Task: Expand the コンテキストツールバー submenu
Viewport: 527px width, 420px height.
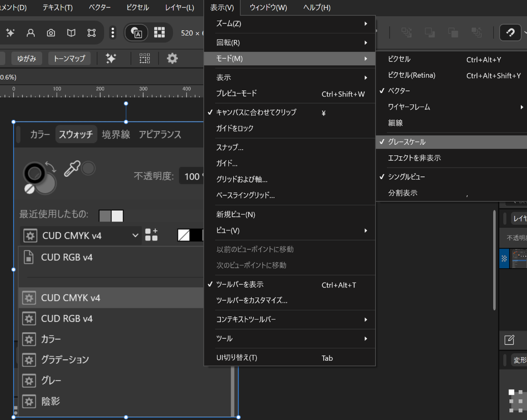Action: [x=290, y=319]
